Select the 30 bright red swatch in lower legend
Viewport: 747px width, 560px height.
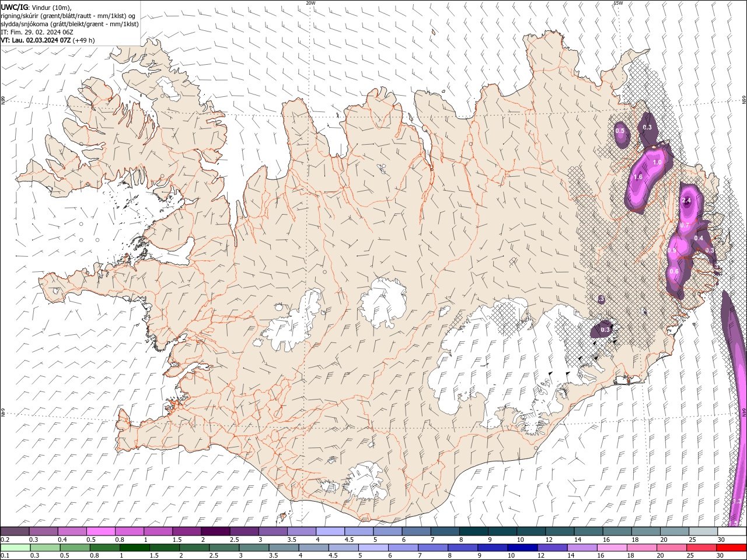pyautogui.click(x=731, y=548)
